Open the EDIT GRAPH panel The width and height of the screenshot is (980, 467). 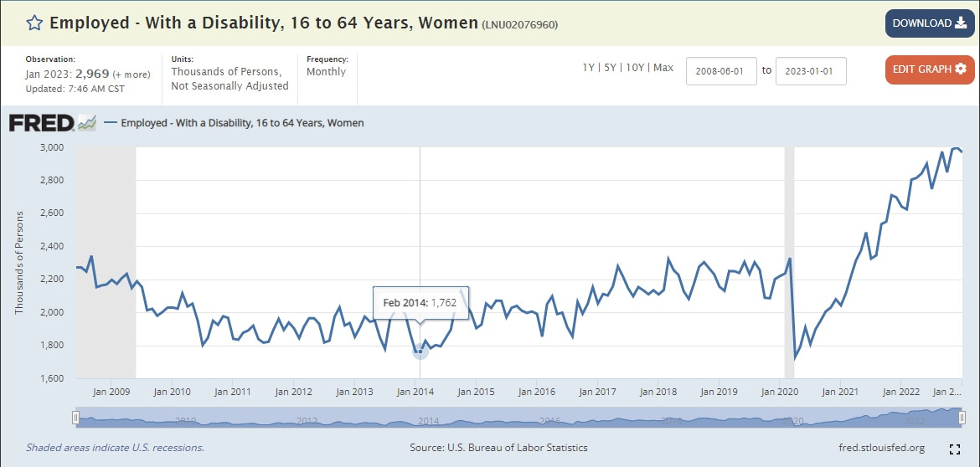(x=930, y=69)
